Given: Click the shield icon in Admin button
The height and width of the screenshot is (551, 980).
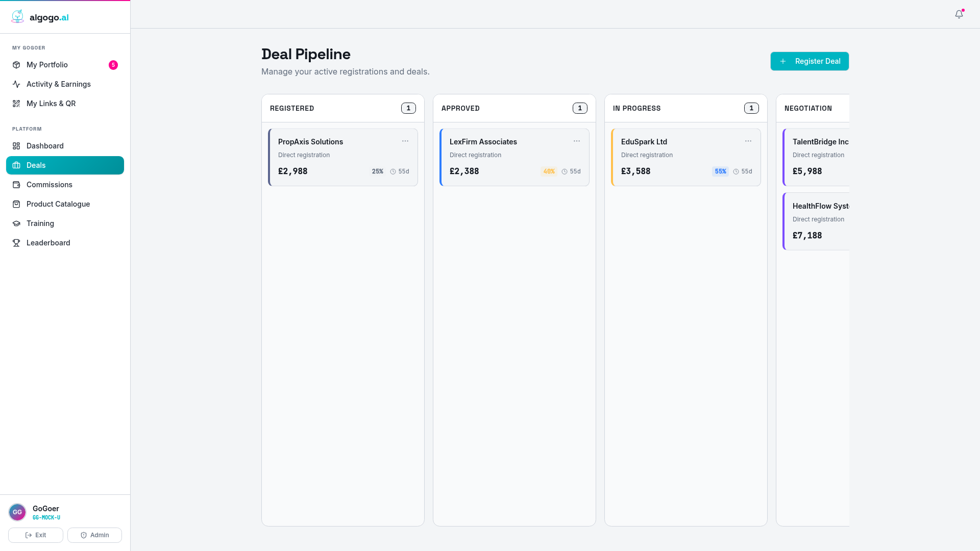Looking at the screenshot, I should pos(84,535).
